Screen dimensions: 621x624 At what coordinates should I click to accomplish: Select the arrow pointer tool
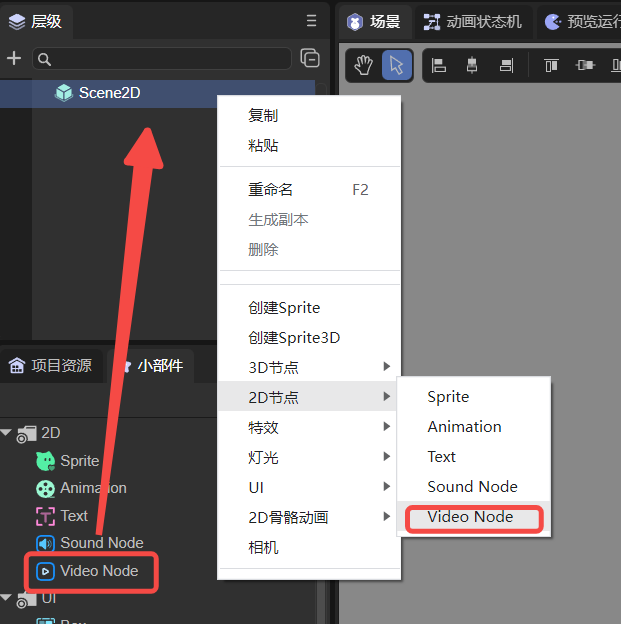click(396, 65)
